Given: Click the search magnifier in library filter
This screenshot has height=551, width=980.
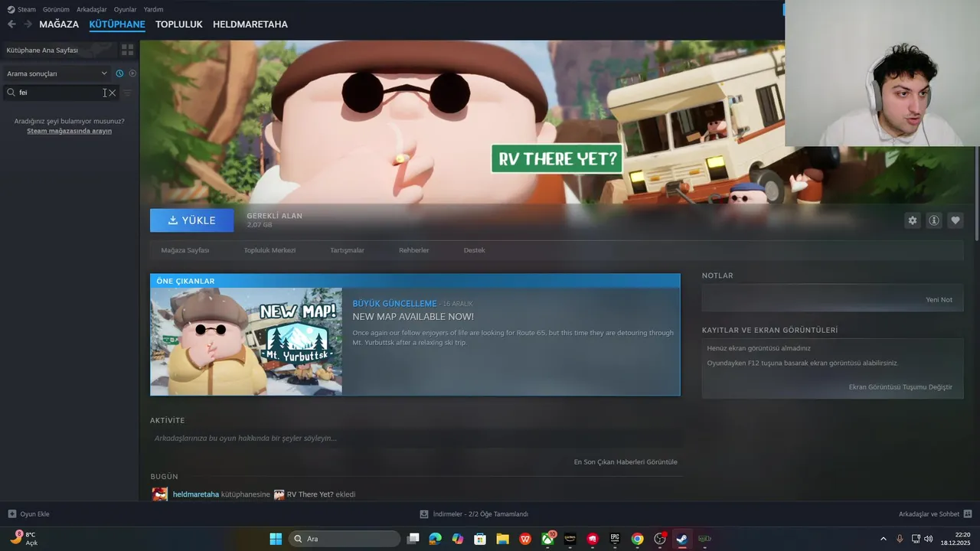Looking at the screenshot, I should [11, 93].
